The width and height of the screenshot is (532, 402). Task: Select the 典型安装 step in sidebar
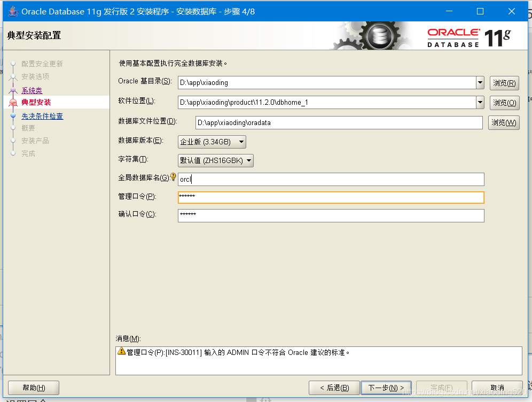(x=36, y=102)
